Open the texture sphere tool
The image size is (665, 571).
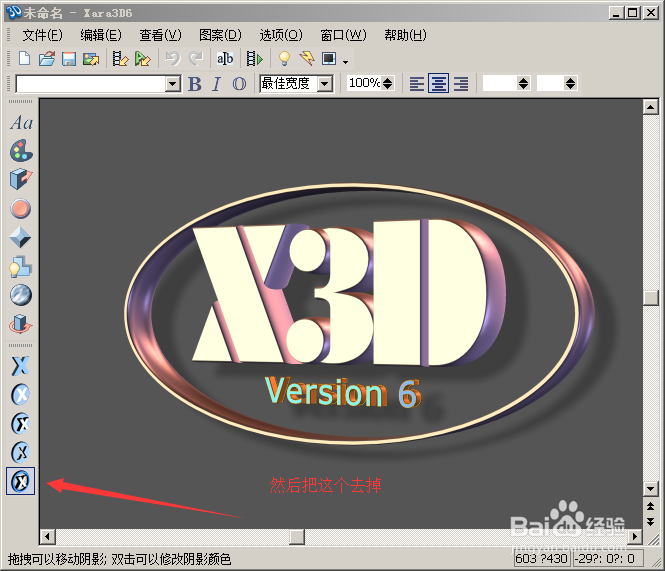pos(21,295)
